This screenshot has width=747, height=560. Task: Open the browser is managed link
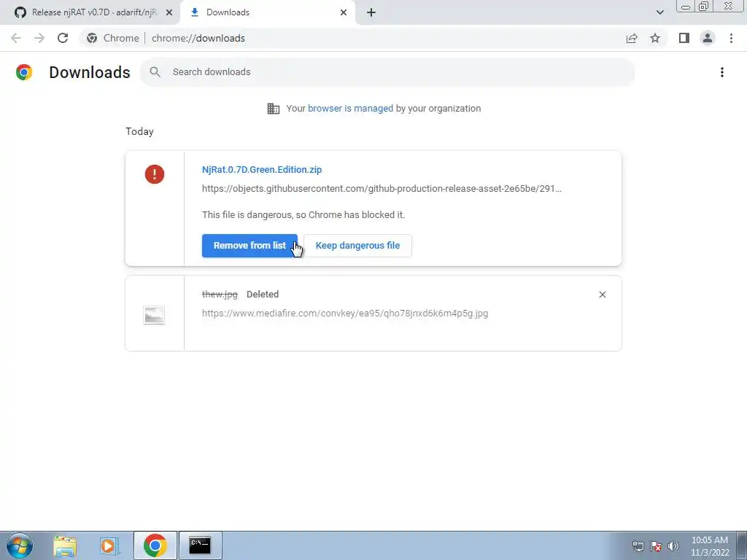pyautogui.click(x=350, y=109)
